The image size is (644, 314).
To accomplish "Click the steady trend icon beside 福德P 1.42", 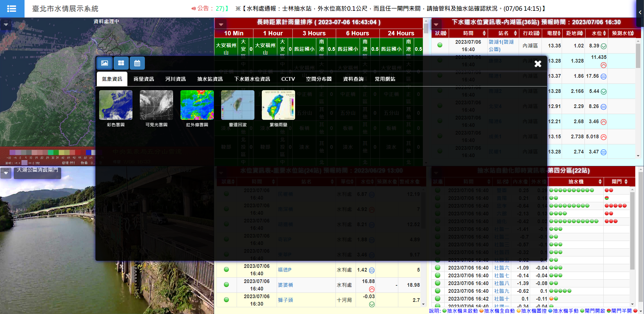I will [x=372, y=270].
